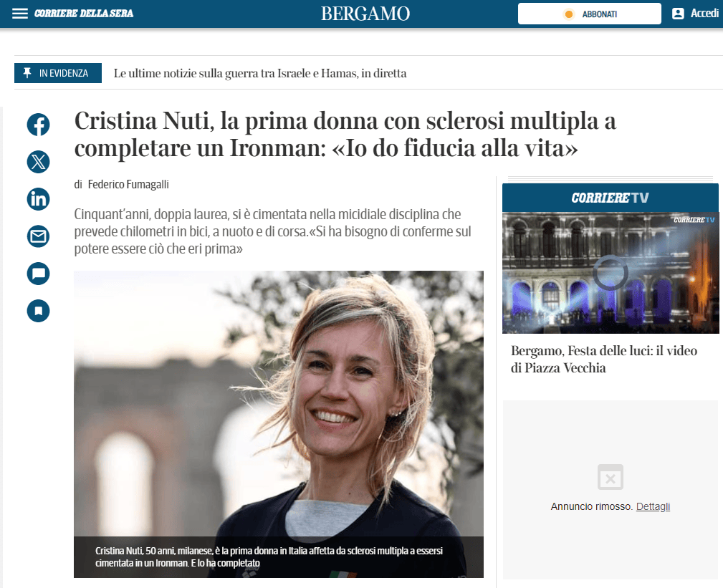Click the Dettagli ad link

point(653,506)
